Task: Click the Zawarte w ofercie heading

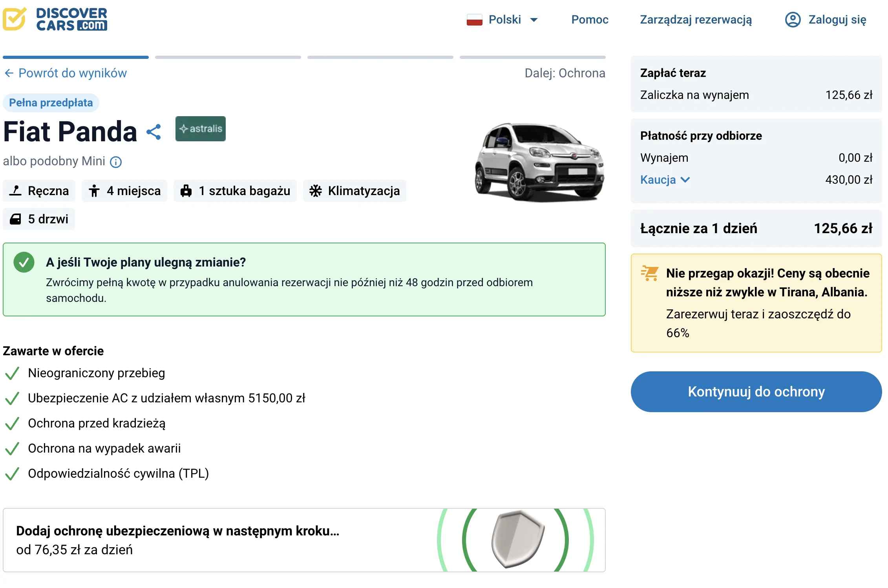Action: pos(53,351)
